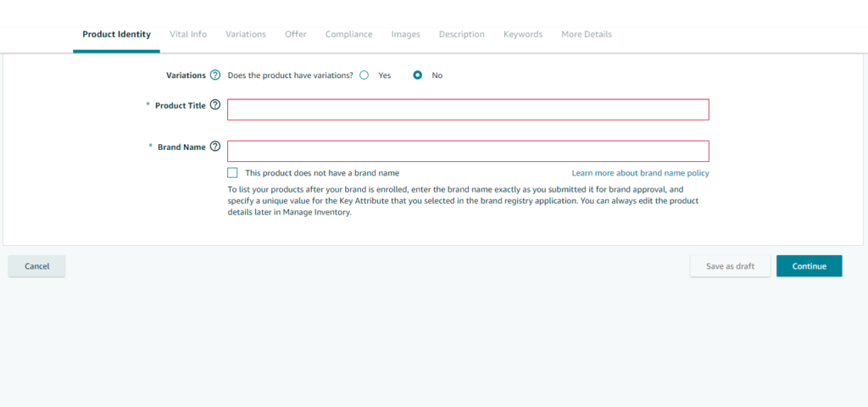Image resolution: width=868 pixels, height=407 pixels.
Task: Open 'Learn more about brand name policy' link
Action: pyautogui.click(x=640, y=173)
